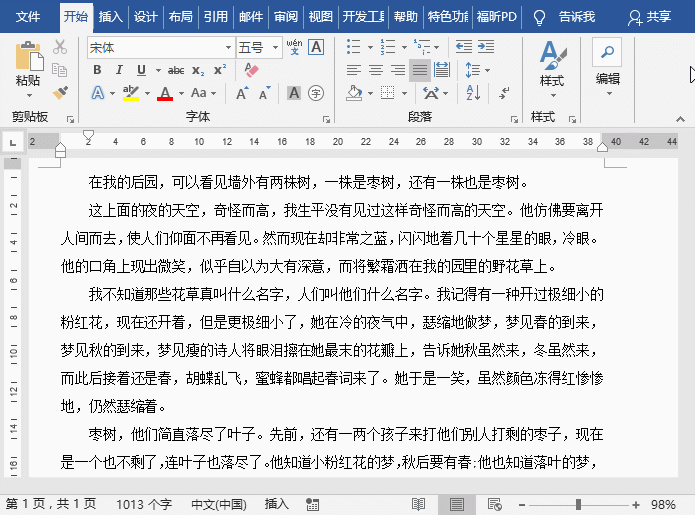Screen dimensions: 695x515
Task: Click the Tell Me lightbulb icon
Action: [x=539, y=17]
